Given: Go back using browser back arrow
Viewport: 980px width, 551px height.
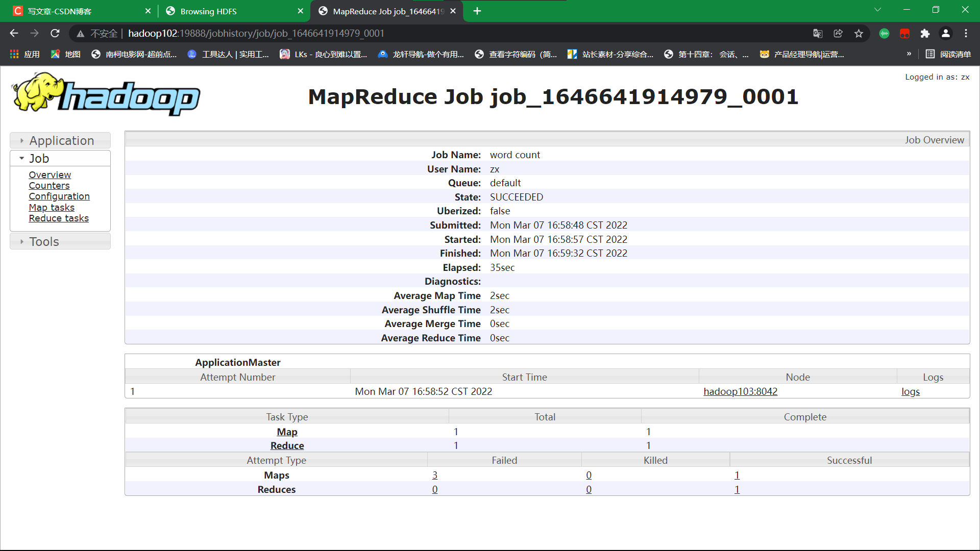Looking at the screenshot, I should (x=14, y=33).
